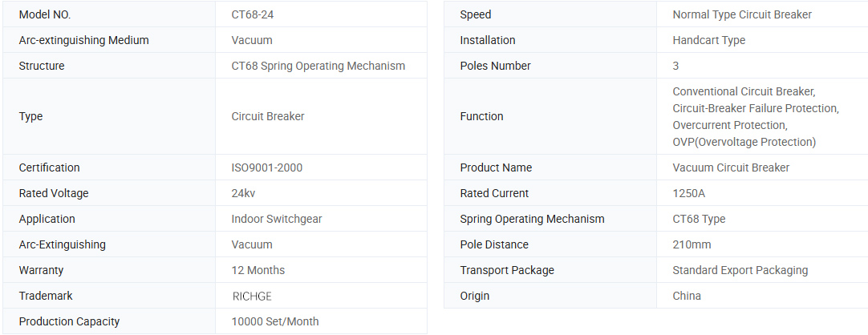Click "Normal Type Circuit Breaker" speed value
Screen dimensions: 868x335
[741, 14]
